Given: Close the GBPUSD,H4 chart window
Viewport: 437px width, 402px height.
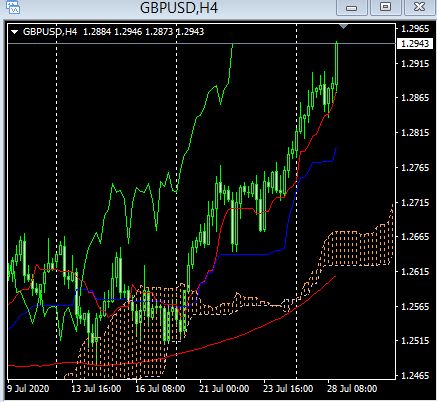Looking at the screenshot, I should [419, 7].
